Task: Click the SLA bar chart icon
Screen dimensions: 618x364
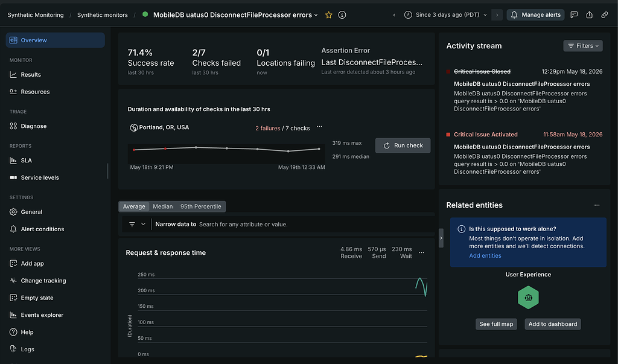Action: point(13,161)
